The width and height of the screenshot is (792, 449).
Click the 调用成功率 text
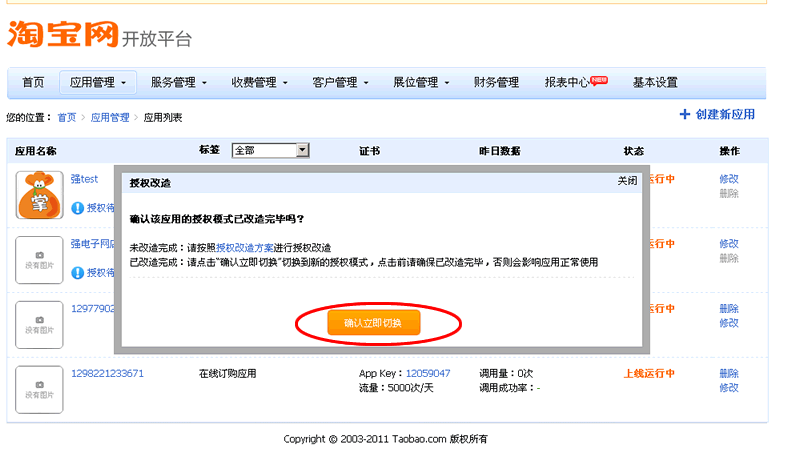tap(510, 388)
